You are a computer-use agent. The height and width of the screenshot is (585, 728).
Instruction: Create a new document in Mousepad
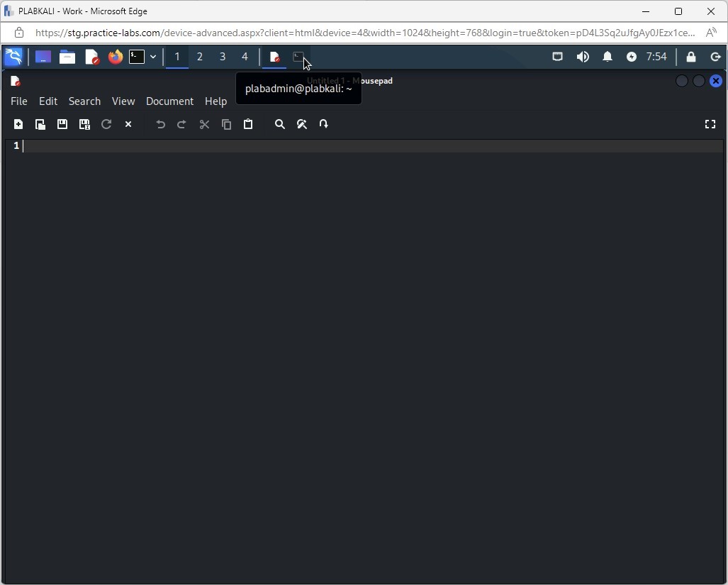tap(18, 124)
